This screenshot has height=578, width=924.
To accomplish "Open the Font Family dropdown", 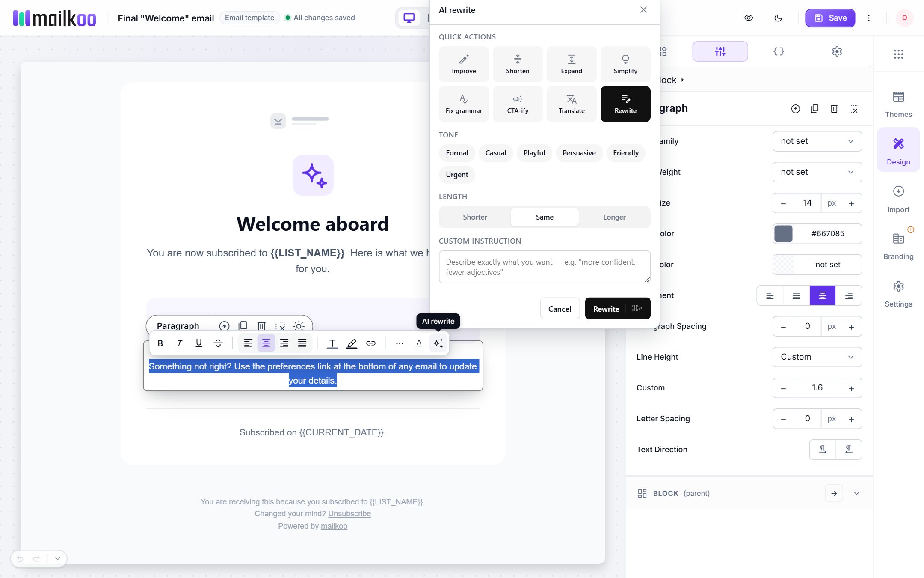I will pos(817,141).
